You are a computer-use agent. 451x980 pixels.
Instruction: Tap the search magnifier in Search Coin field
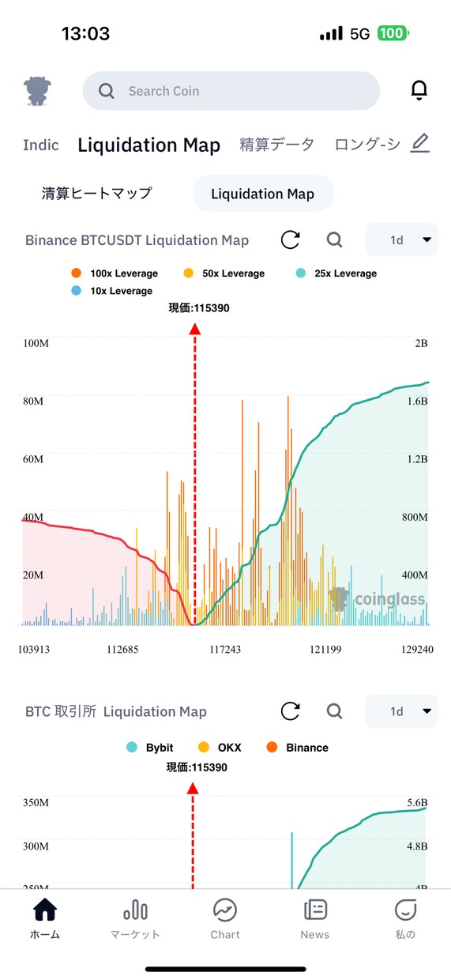pyautogui.click(x=107, y=91)
